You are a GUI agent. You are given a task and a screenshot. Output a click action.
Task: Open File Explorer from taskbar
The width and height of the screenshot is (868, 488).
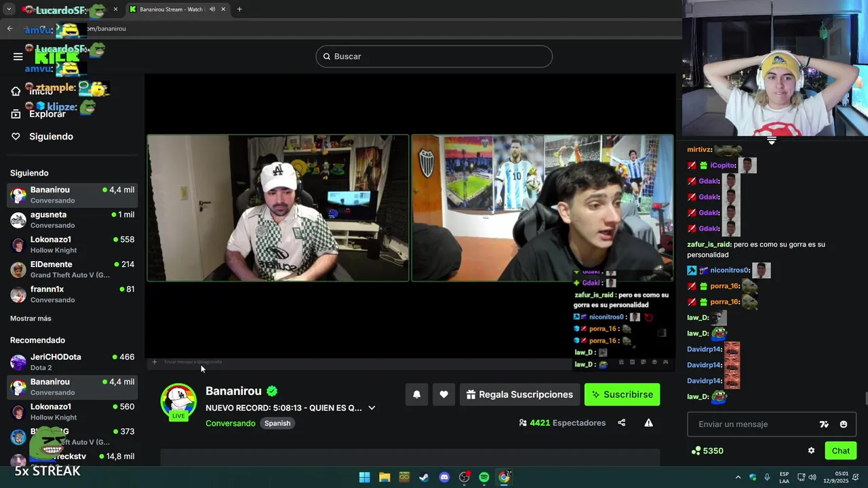point(384,477)
